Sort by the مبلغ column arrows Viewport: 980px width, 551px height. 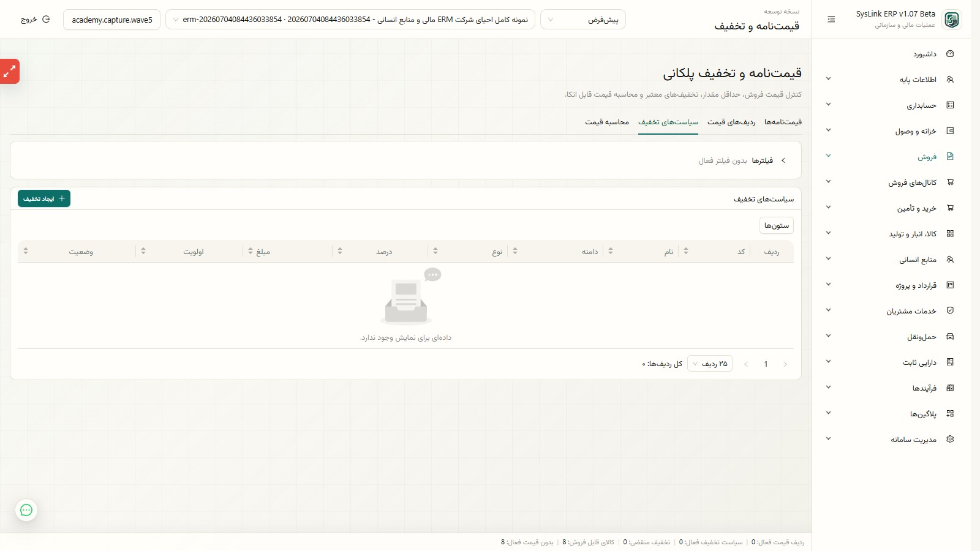pos(251,251)
